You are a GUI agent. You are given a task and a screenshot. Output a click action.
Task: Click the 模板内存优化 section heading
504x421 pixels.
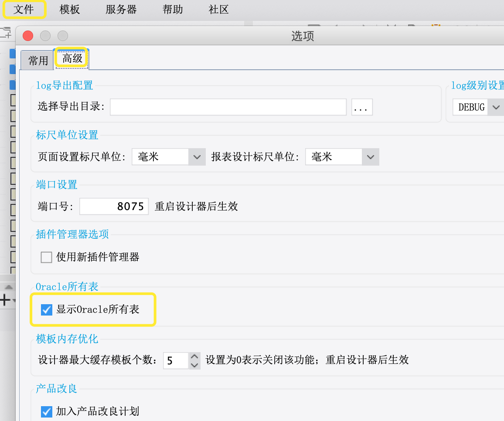click(x=67, y=339)
